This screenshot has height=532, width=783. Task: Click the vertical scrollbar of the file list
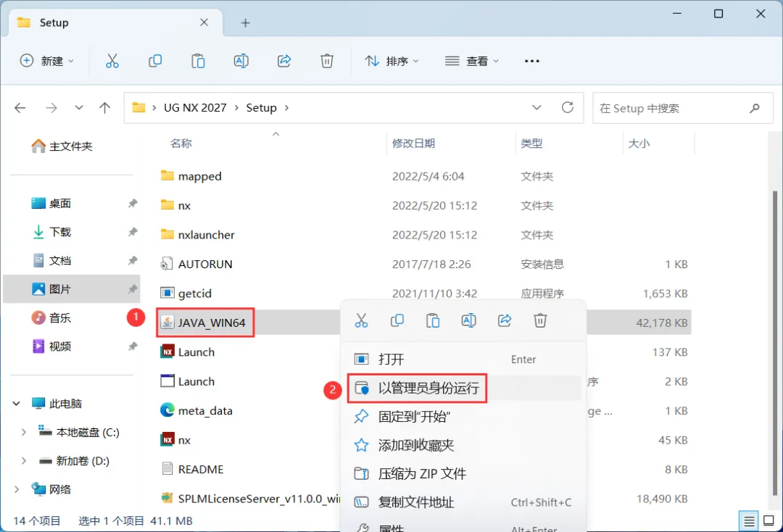pyautogui.click(x=774, y=342)
